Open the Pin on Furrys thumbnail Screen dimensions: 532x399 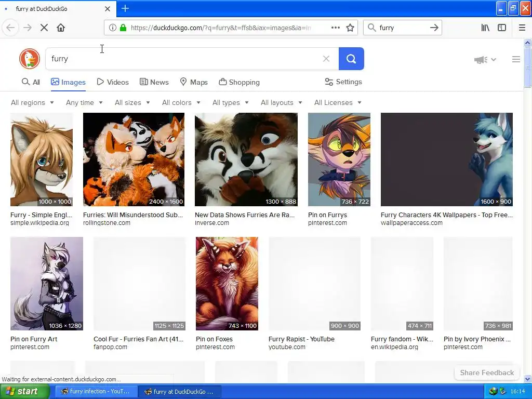coord(339,159)
